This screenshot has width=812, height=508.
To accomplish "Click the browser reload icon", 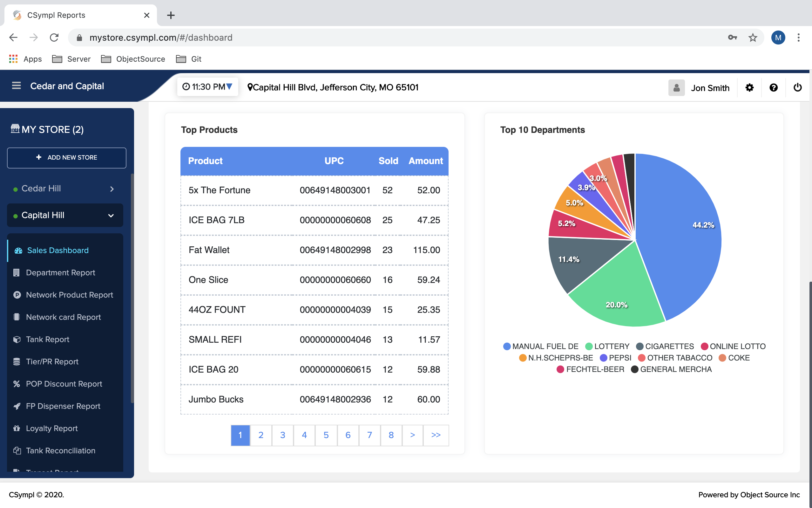I will click(54, 38).
